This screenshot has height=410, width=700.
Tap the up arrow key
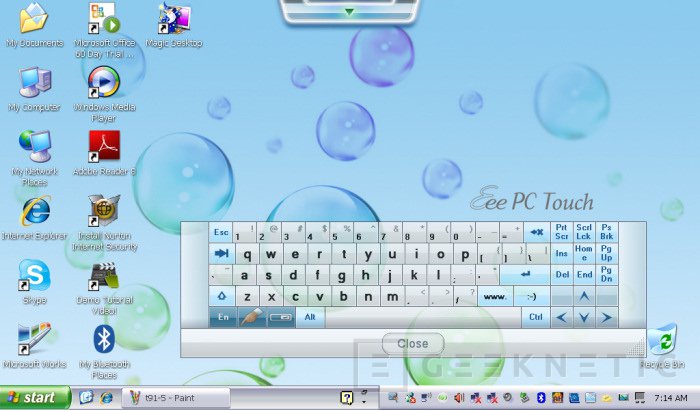pos(584,296)
